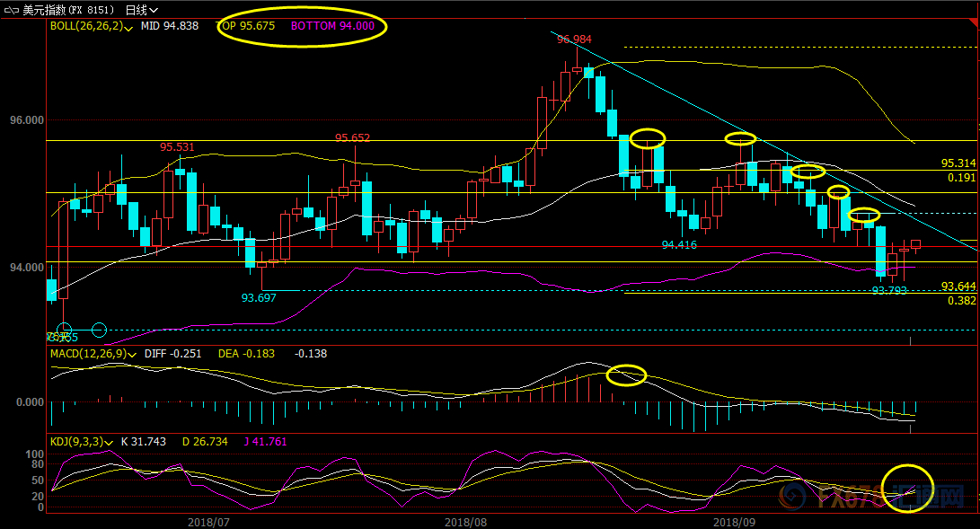This screenshot has height=529, width=980.
Task: Click the MID 94.838 Bollinger label
Action: coord(170,26)
